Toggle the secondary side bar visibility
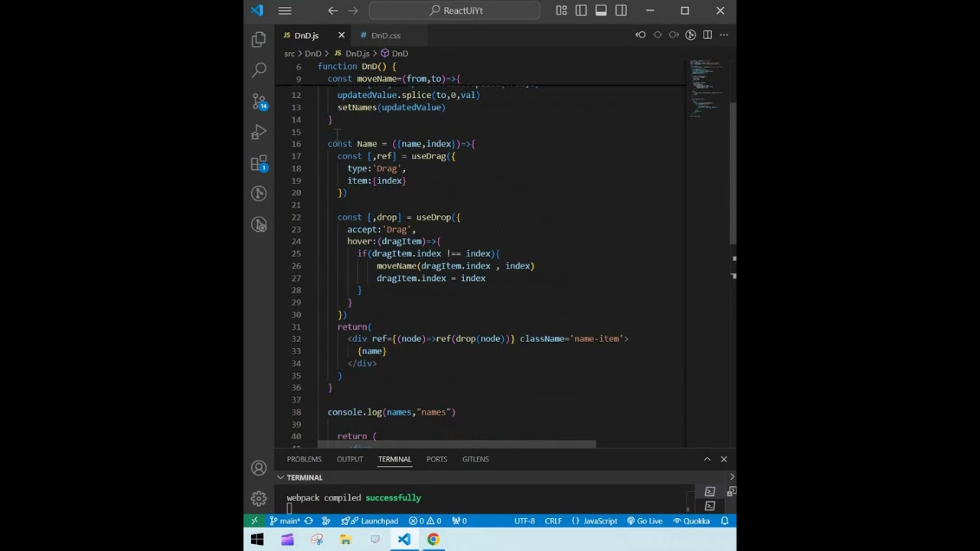 pos(621,11)
